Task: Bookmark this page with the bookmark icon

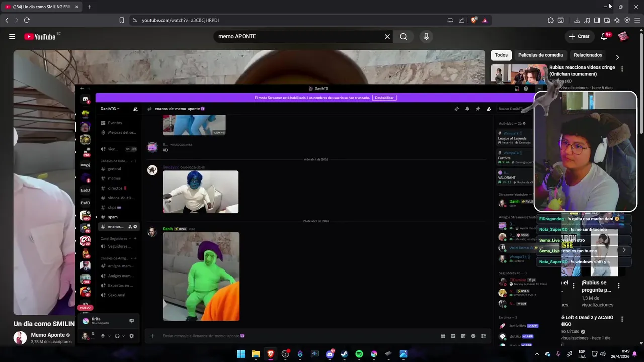Action: (x=122, y=20)
